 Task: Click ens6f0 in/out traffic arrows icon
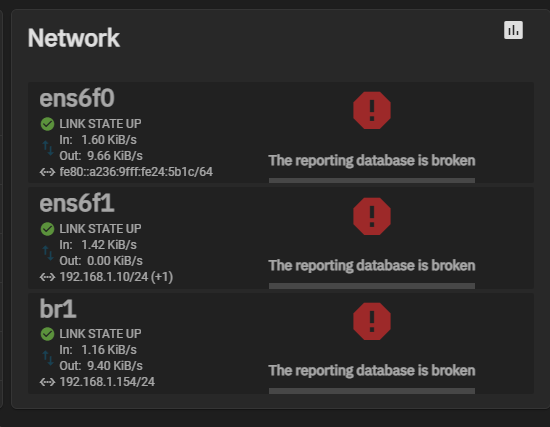pos(48,148)
